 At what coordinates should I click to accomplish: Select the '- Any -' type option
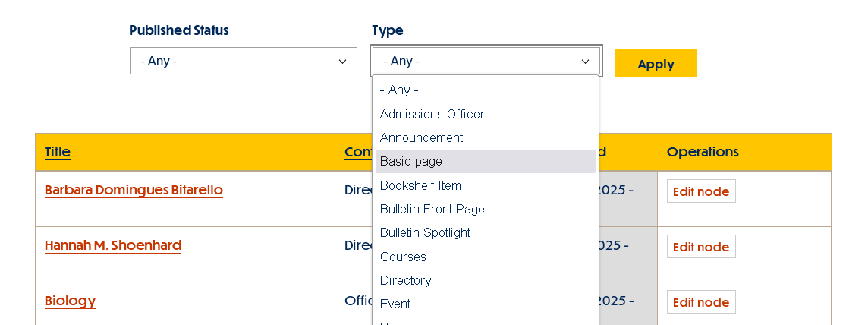[x=399, y=90]
